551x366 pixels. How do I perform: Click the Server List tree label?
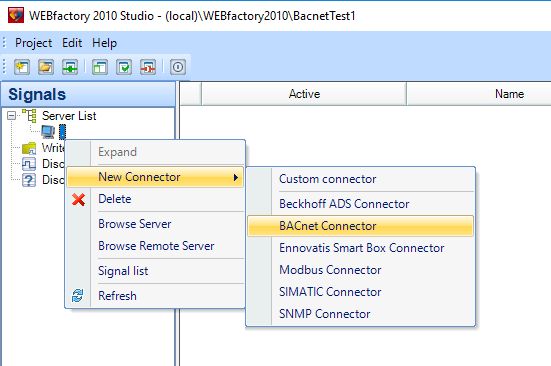pos(69,116)
